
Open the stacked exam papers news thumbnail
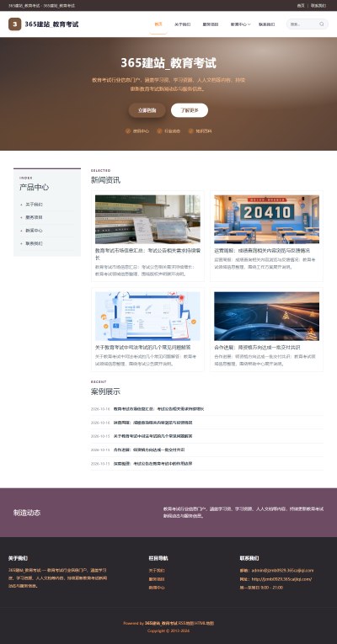click(147, 220)
